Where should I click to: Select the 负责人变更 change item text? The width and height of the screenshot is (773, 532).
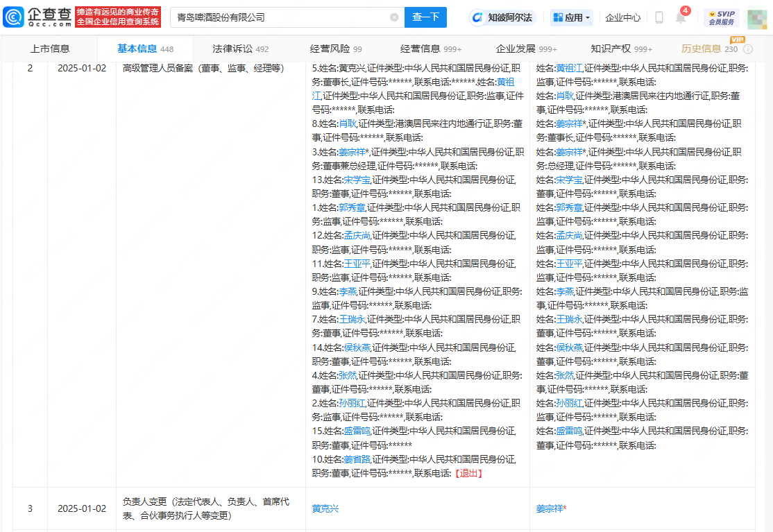pos(206,508)
